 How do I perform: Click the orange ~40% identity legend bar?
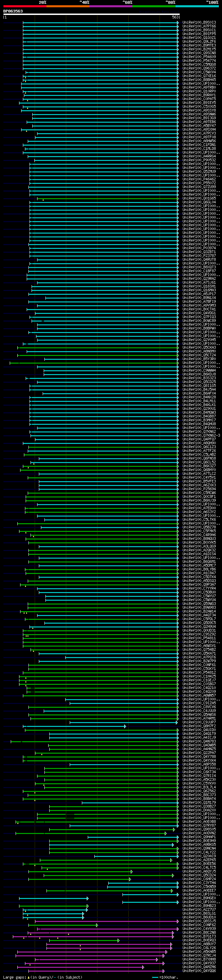(x=68, y=6)
